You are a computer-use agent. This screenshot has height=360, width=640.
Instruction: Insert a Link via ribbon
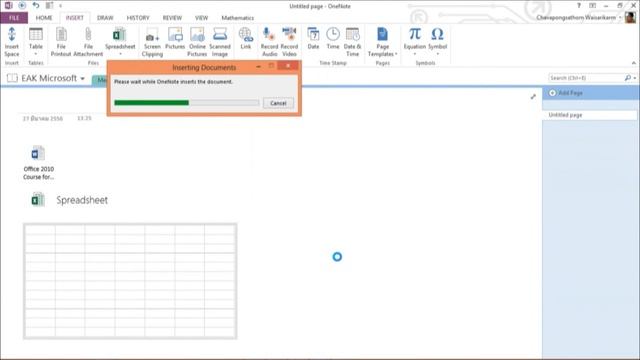(246, 38)
